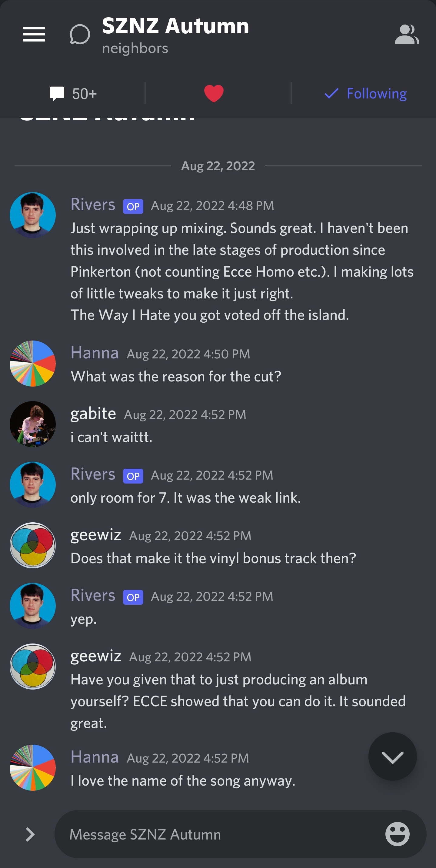The height and width of the screenshot is (868, 436).
Task: Tap Hanna's pie chart avatar
Action: click(x=33, y=363)
